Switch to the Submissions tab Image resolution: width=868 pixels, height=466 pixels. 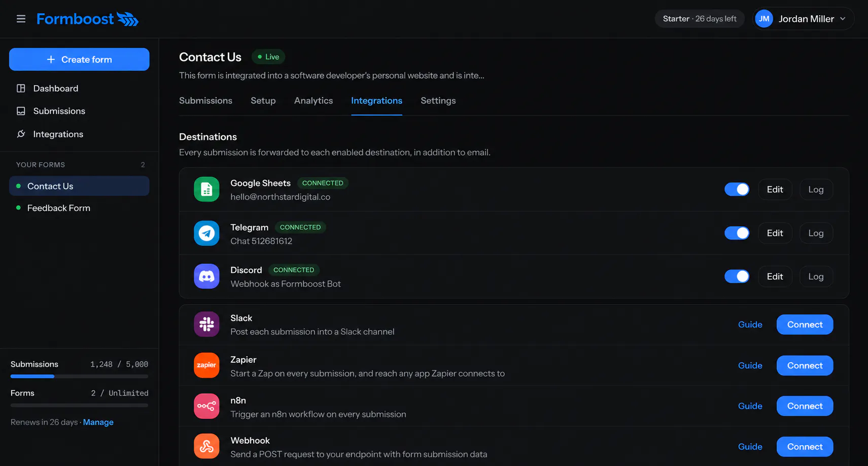205,100
